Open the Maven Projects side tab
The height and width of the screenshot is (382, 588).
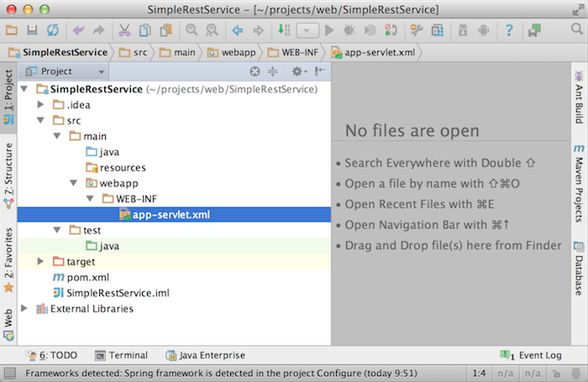579,183
